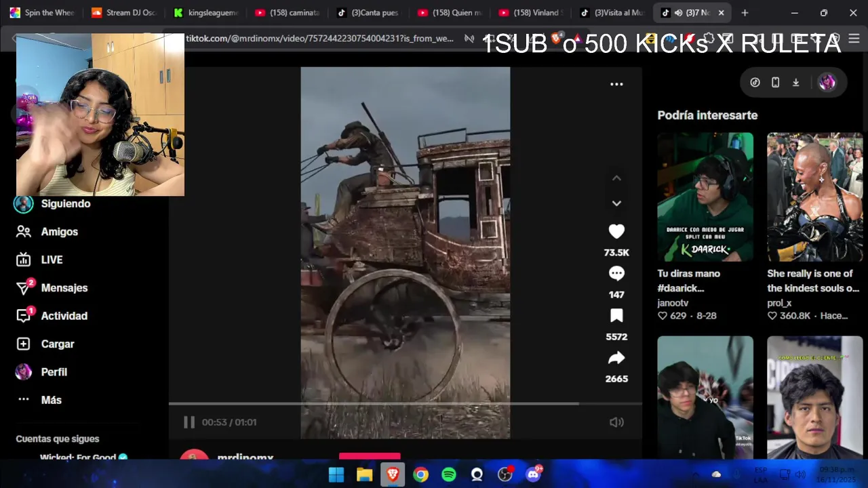
Task: Open the ESP LAA language switcher
Action: 761,474
